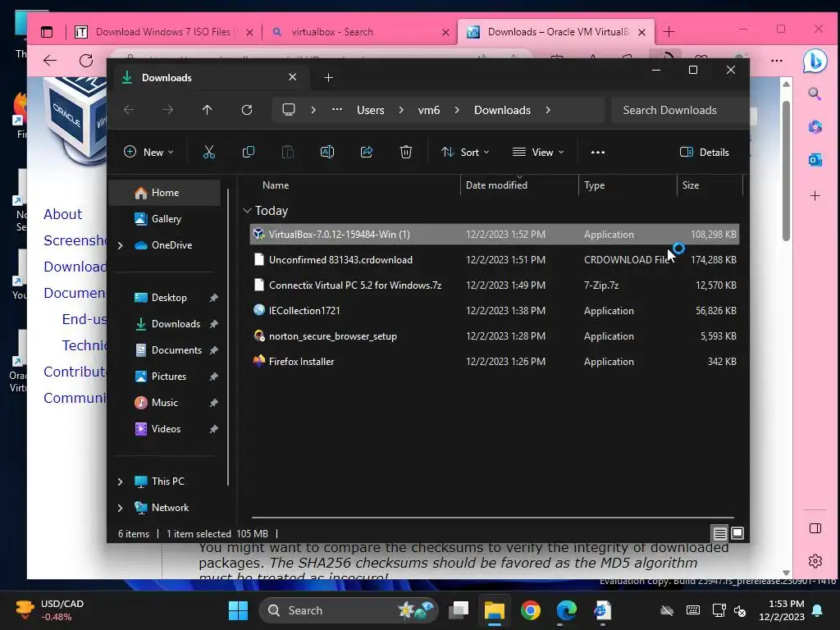
Task: Open the See more three-dots toolbar menu
Action: click(598, 152)
